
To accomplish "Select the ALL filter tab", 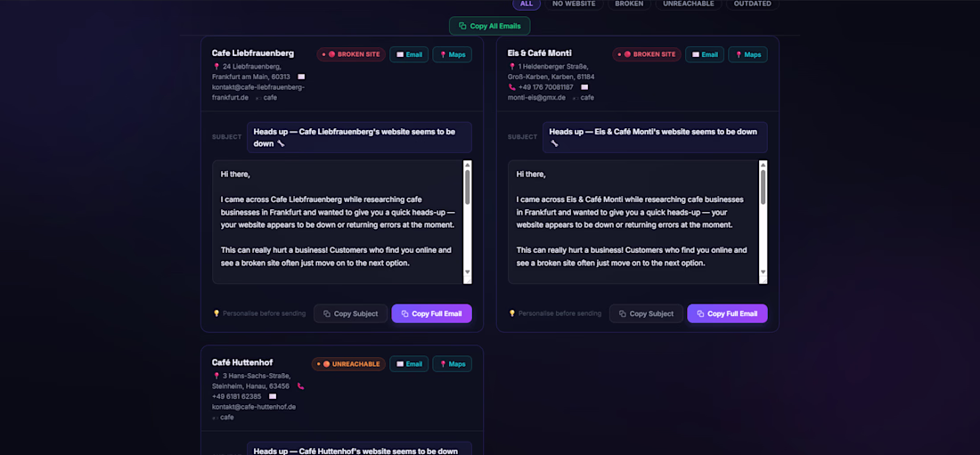I will [x=527, y=4].
